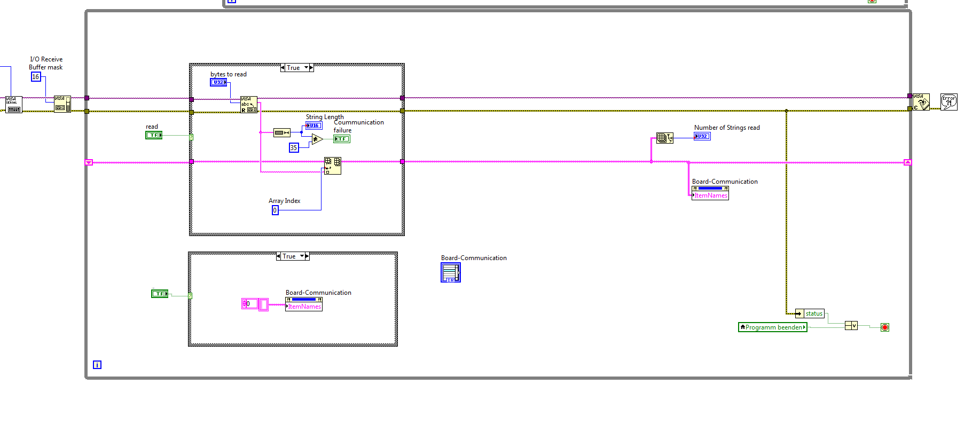The height and width of the screenshot is (439, 980).
Task: Go to previous case in upper case structure
Action: (x=283, y=68)
